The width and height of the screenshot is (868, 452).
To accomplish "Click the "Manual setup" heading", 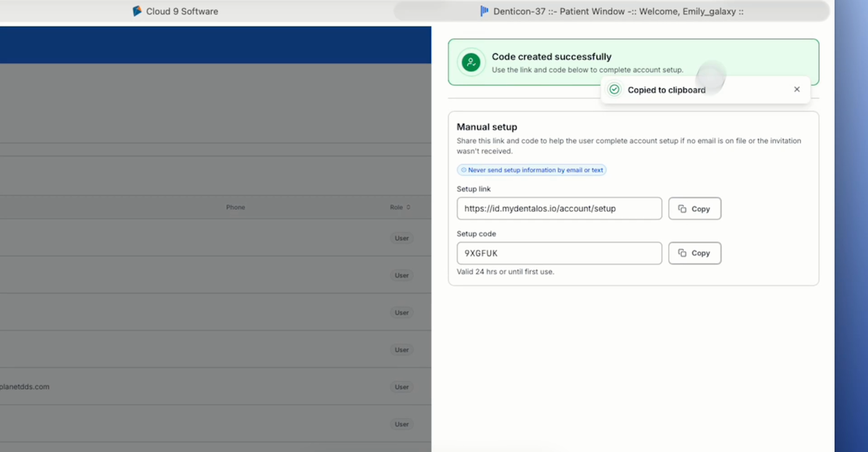I will [x=487, y=127].
